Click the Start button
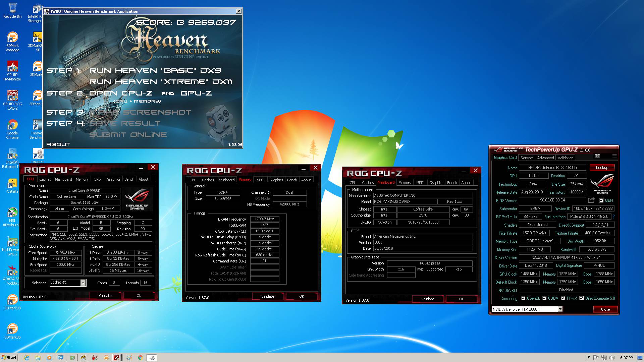This screenshot has height=362, width=644. tap(9, 358)
